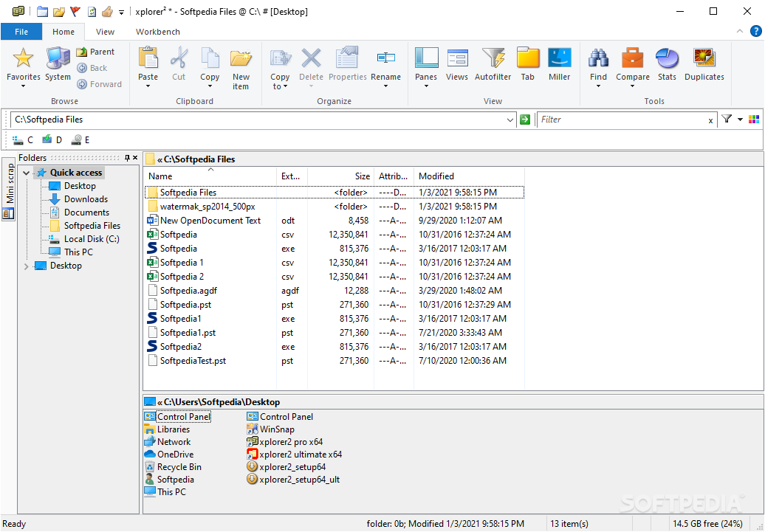Open the Mini scrap side tab
The image size is (765, 532).
(x=9, y=189)
